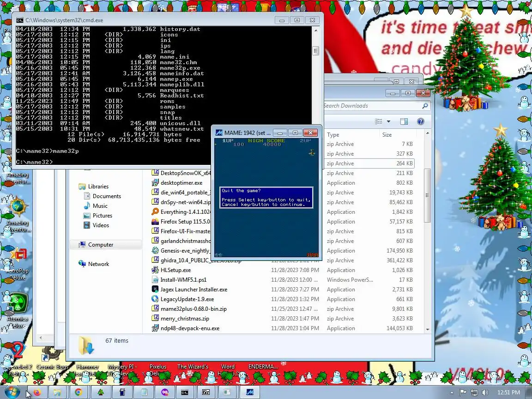
Task: Click search magnifier in Explorer
Action: pos(425,106)
